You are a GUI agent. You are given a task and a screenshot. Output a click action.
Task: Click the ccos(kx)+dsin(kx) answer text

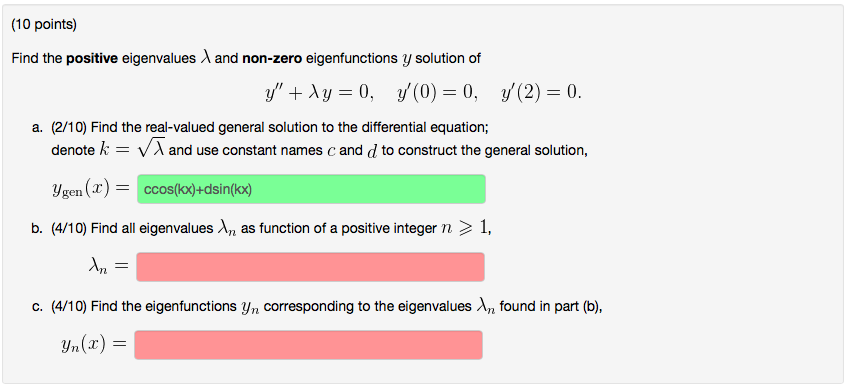(198, 190)
